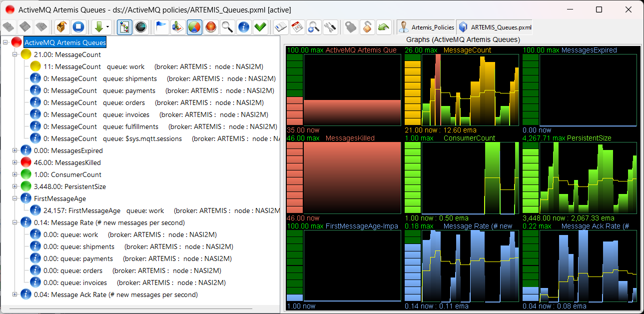
Task: Click the green status ball beside PersistentSize
Action: pyautogui.click(x=26, y=186)
